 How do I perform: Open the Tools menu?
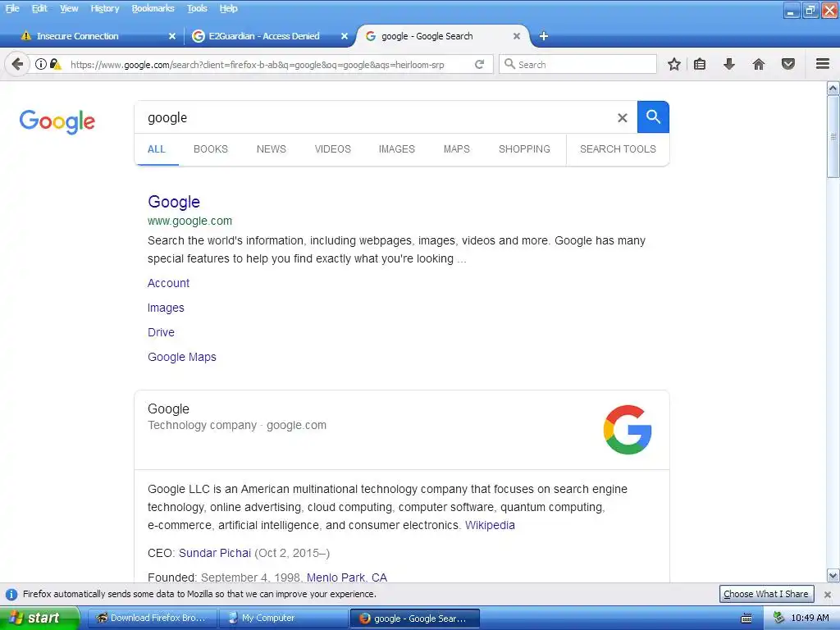tap(197, 8)
